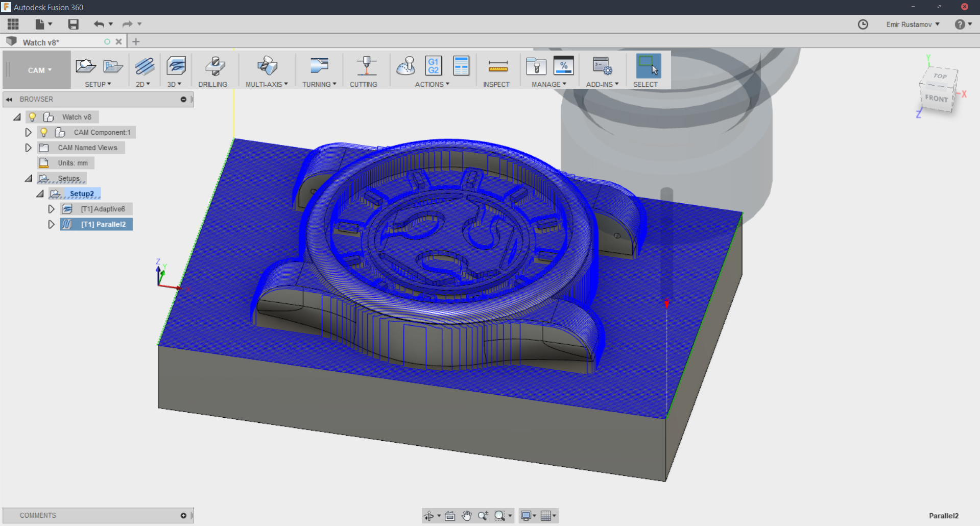This screenshot has height=526, width=980.
Task: Open the SETUP dropdown menu
Action: [x=98, y=84]
